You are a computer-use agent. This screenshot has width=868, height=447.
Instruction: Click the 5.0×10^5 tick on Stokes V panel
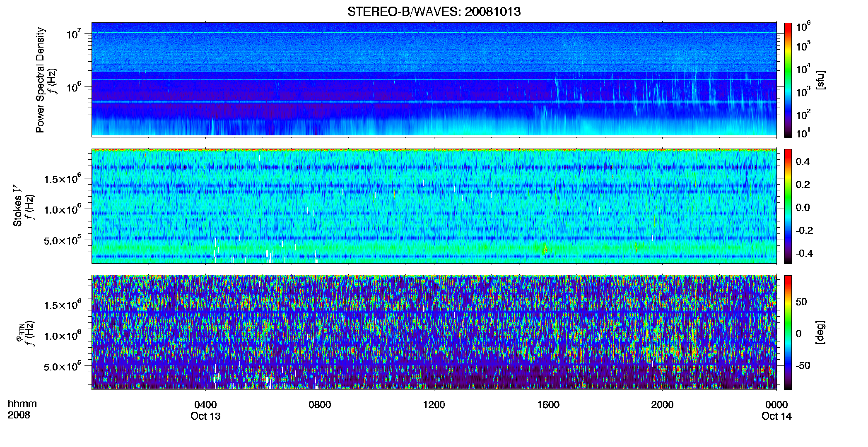pyautogui.click(x=62, y=240)
